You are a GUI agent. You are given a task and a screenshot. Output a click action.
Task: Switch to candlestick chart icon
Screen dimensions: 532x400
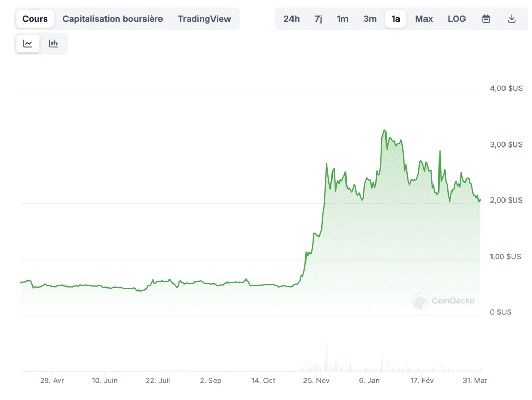point(54,44)
